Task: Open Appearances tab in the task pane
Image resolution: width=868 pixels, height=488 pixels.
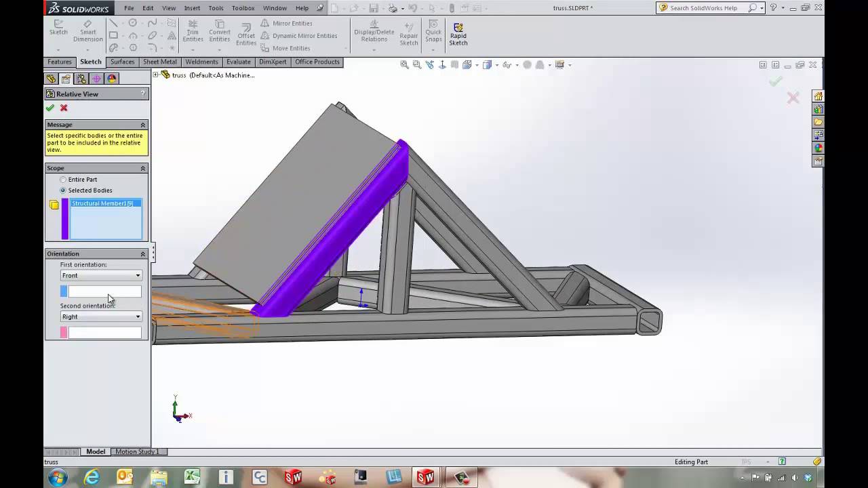Action: pos(818,148)
